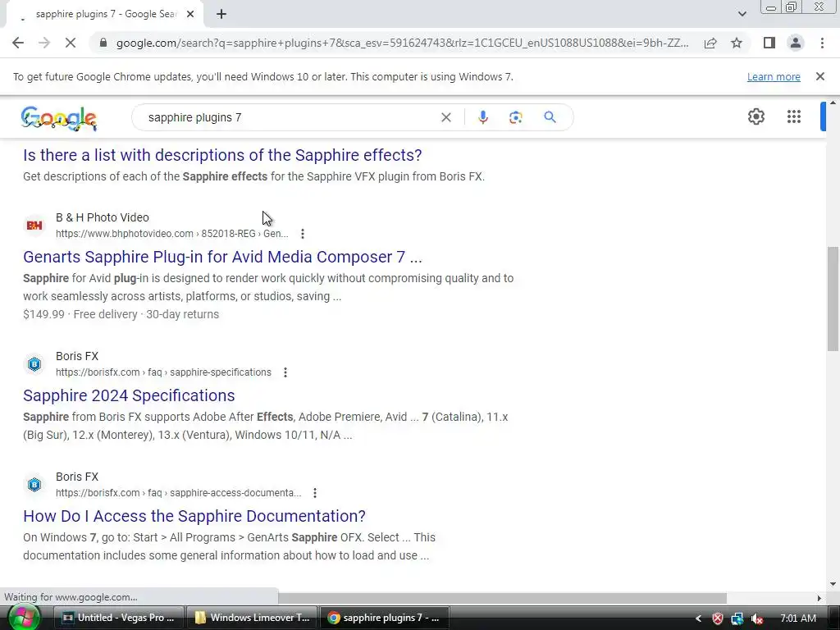This screenshot has width=840, height=630.
Task: Click Boris FX favicon for documentation result
Action: [34, 485]
